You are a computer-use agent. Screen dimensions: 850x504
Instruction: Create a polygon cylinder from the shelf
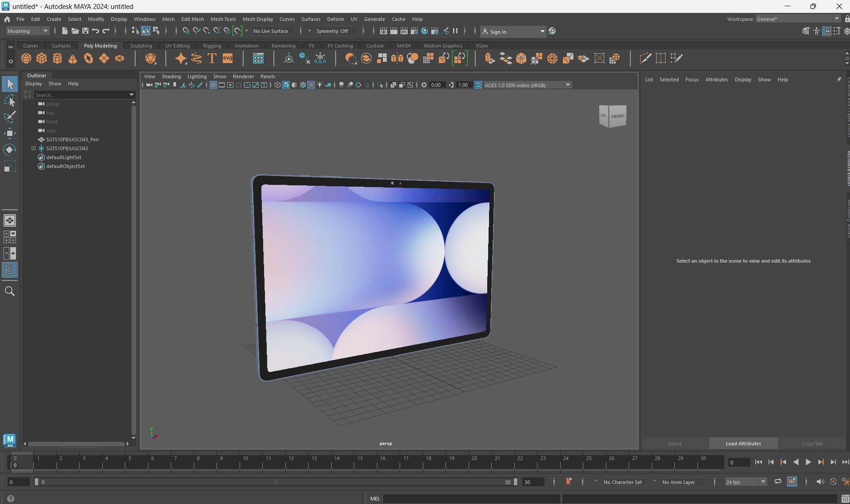[57, 58]
